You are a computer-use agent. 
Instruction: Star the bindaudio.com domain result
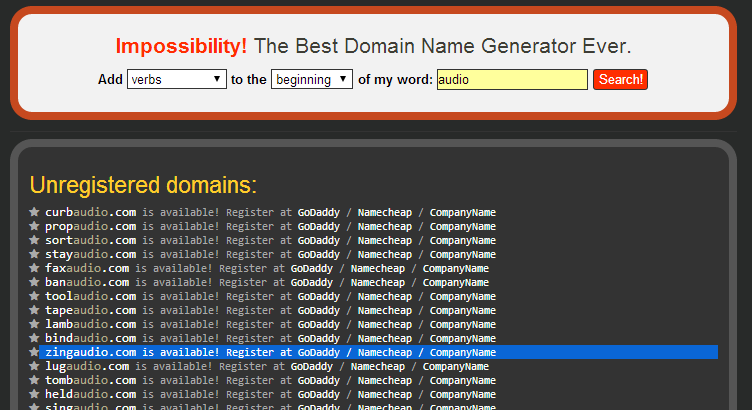point(34,338)
